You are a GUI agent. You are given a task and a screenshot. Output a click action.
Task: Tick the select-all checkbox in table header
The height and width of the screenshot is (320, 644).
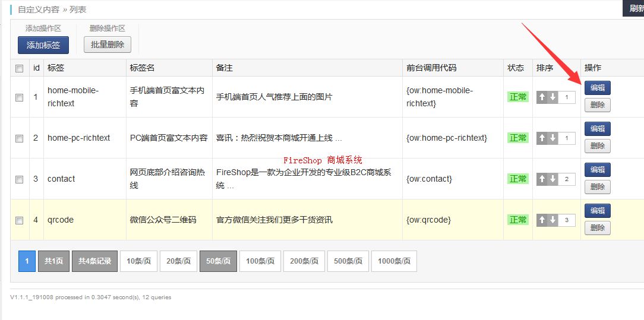click(x=19, y=68)
